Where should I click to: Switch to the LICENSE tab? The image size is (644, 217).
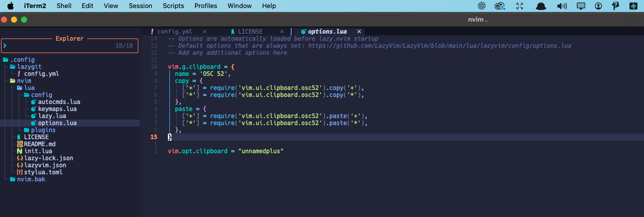[250, 32]
